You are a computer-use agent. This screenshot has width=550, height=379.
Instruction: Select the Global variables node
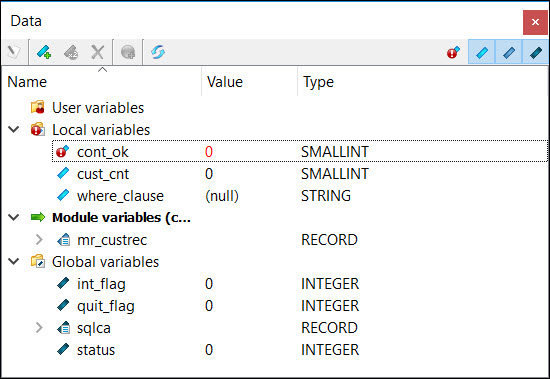105,262
